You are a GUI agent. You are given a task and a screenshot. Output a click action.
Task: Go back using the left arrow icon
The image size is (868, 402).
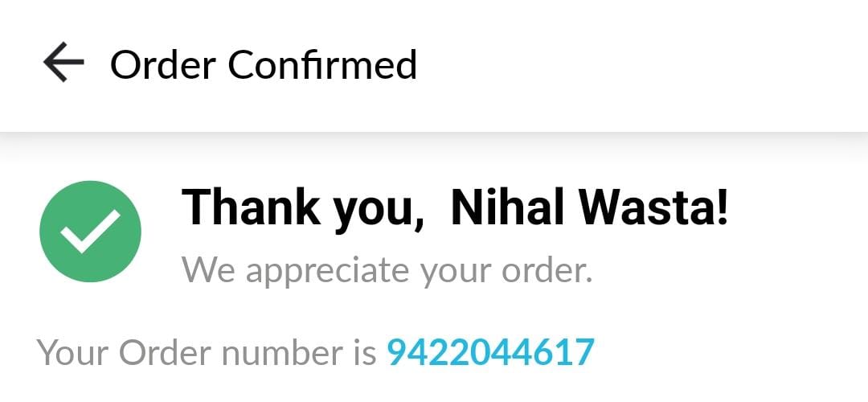(63, 62)
